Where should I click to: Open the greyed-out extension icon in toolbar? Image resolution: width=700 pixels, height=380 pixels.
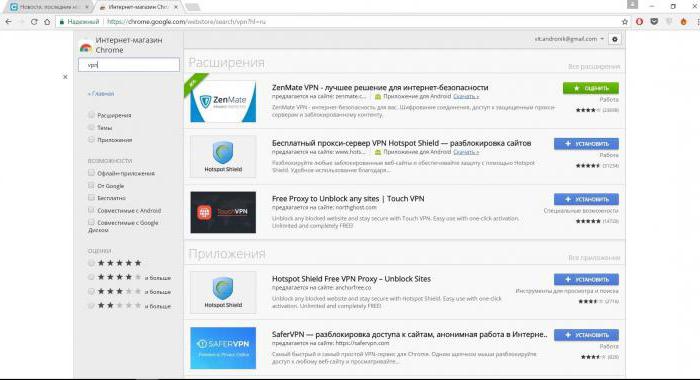[x=669, y=21]
